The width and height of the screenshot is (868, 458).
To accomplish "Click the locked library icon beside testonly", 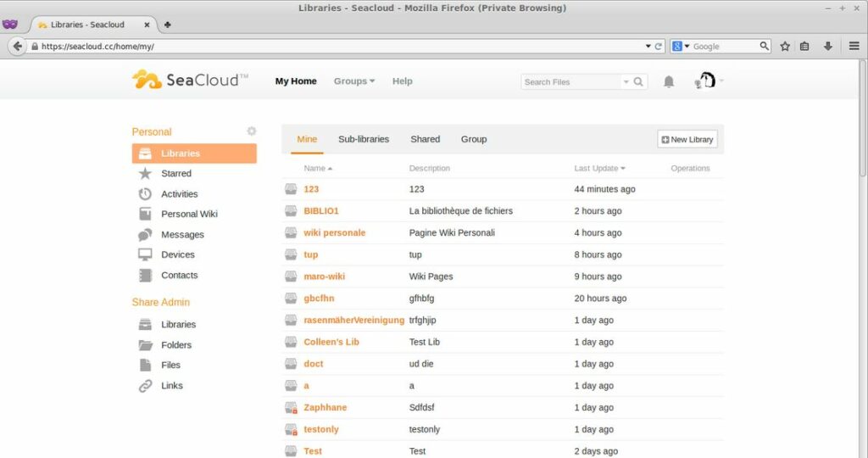I will pyautogui.click(x=292, y=429).
